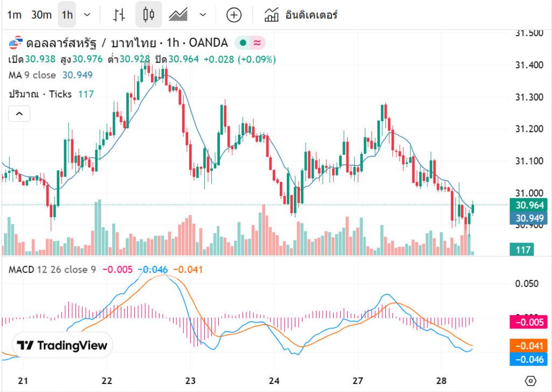Screen dimensions: 552x392
Task: Expand the chart style dropdown arrow
Action: pos(203,15)
